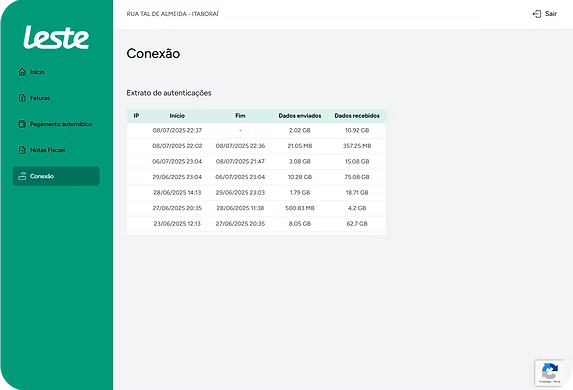This screenshot has height=390, width=573.
Task: Click sent data 21.05 MB
Action: [x=300, y=146]
